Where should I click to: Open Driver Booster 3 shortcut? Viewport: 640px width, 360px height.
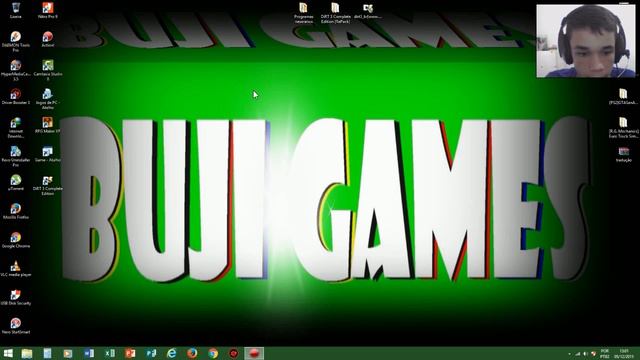pyautogui.click(x=16, y=96)
